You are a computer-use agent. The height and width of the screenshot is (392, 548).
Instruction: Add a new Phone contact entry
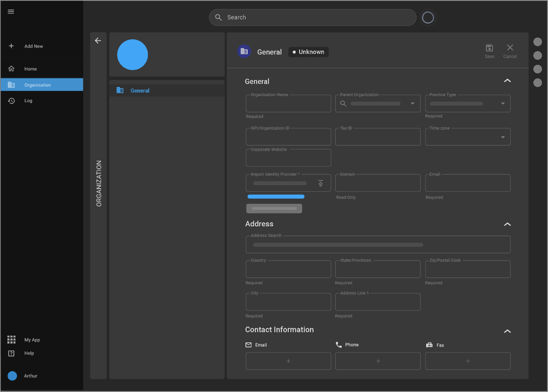(x=378, y=361)
